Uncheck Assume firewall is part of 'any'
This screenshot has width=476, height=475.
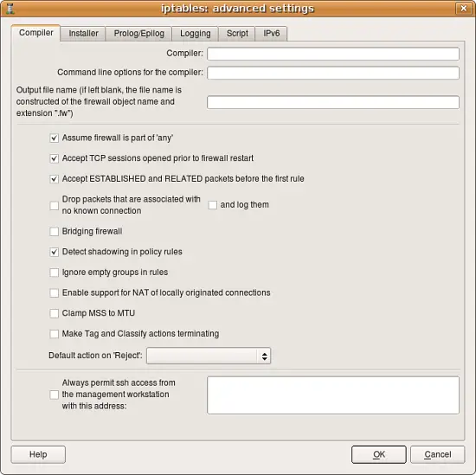point(54,138)
